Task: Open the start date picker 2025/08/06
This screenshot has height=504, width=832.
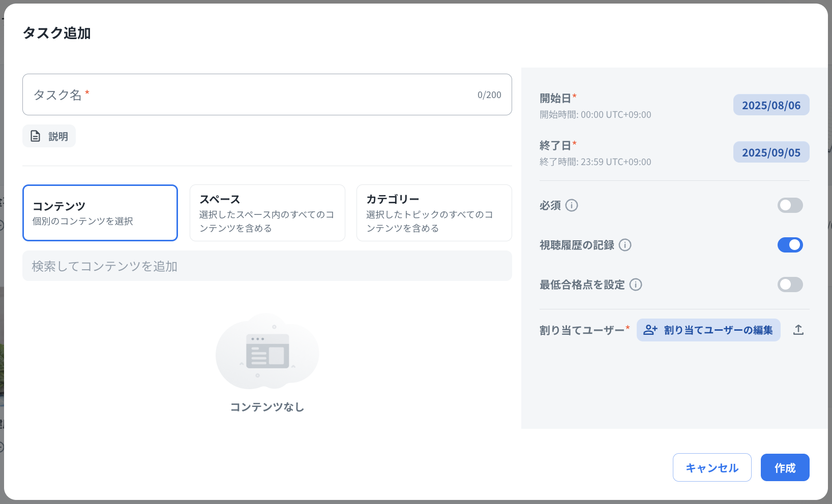Action: click(771, 105)
